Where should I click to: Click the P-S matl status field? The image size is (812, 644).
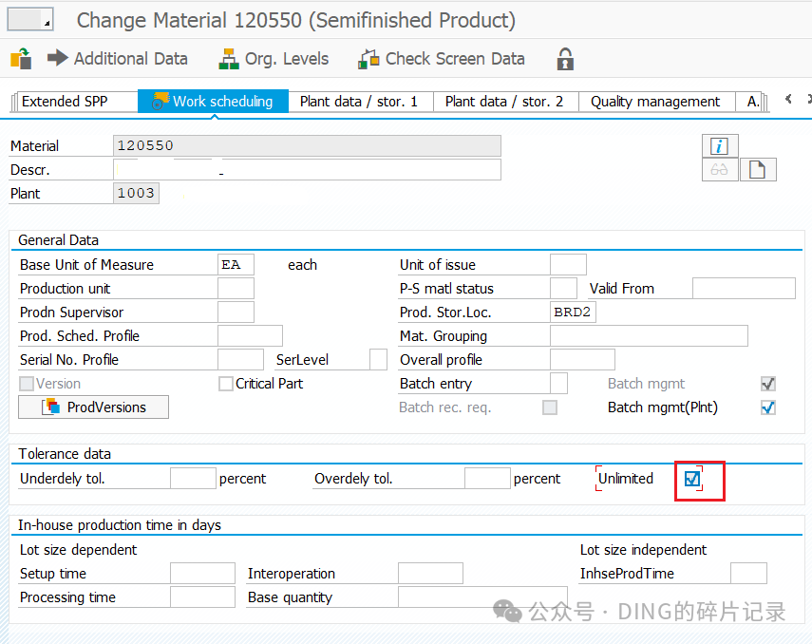[563, 289]
